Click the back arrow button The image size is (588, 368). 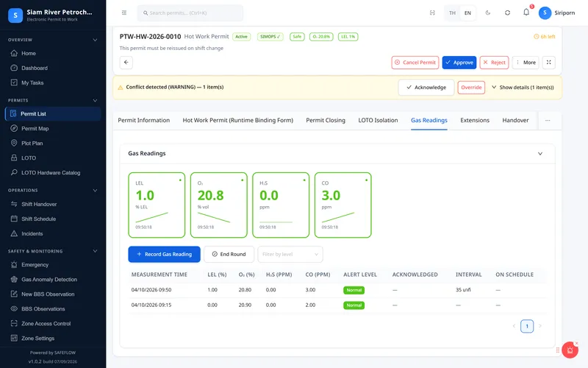126,63
